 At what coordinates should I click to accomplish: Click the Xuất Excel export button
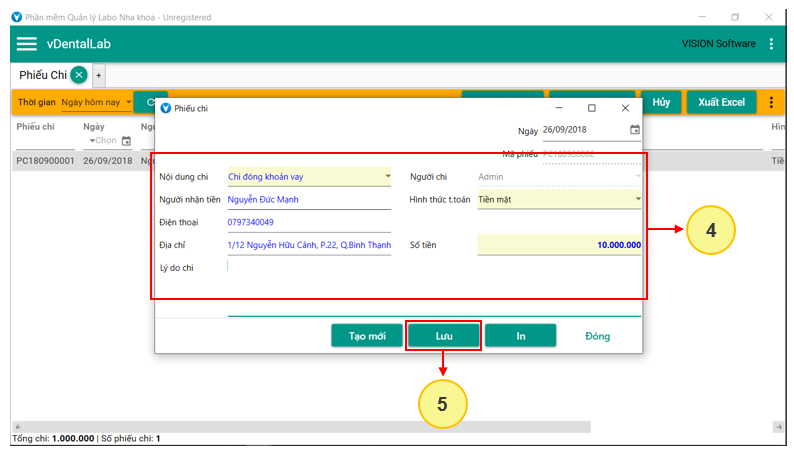721,102
